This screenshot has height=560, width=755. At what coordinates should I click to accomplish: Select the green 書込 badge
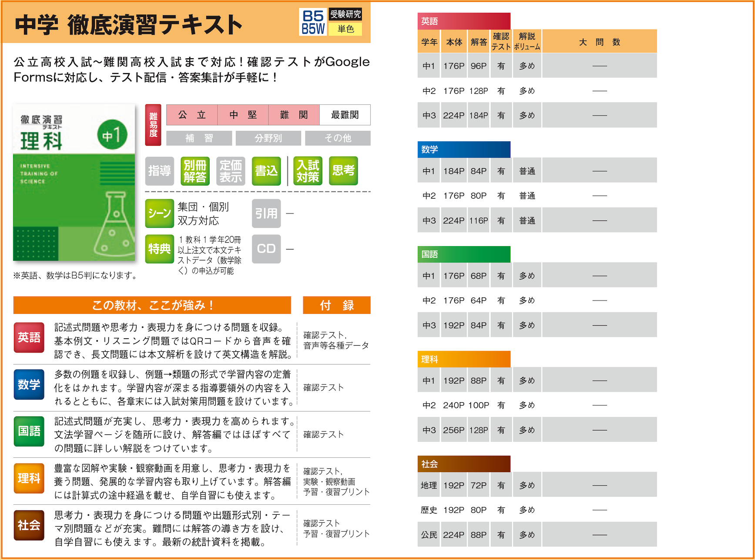(266, 171)
